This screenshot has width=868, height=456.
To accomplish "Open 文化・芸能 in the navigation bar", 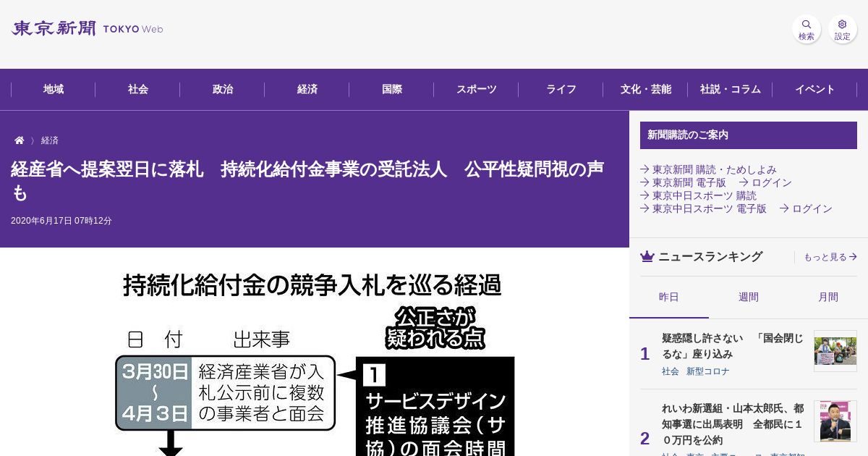I will pyautogui.click(x=646, y=90).
